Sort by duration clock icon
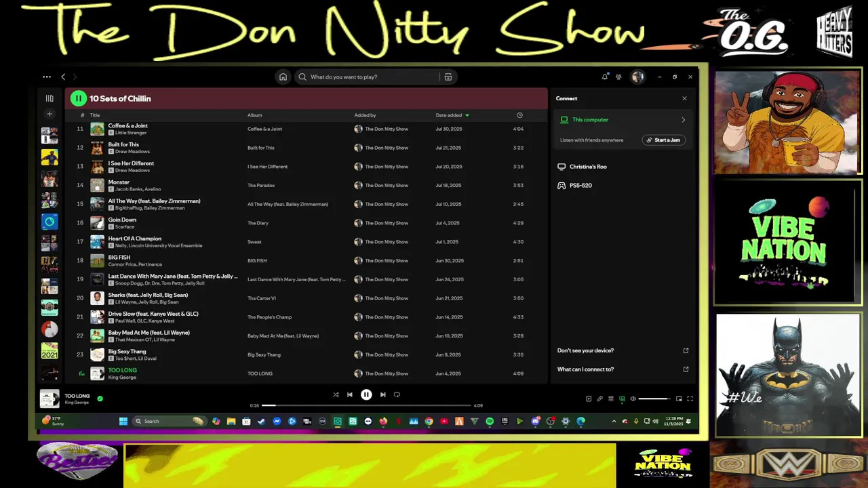Image resolution: width=868 pixels, height=488 pixels. click(519, 115)
